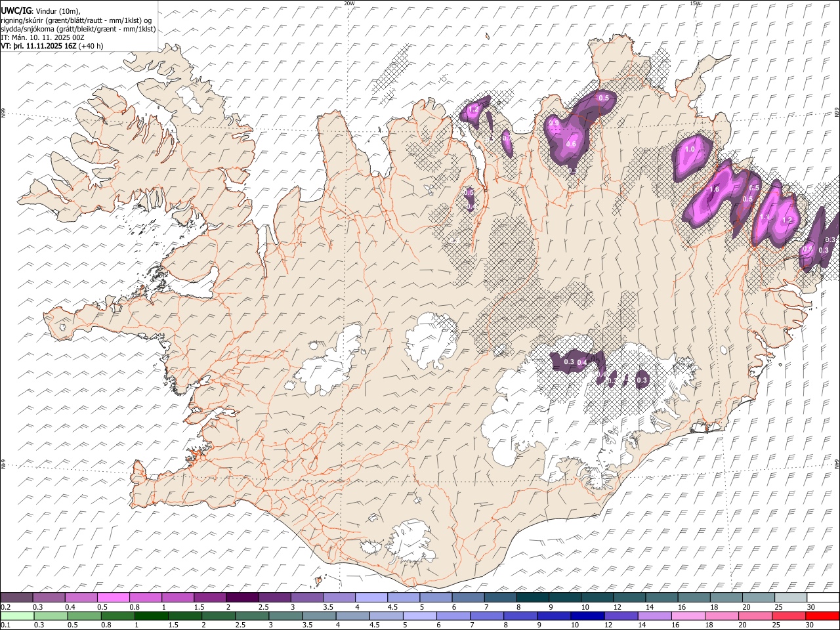The width and height of the screenshot is (840, 630).
Task: Pick the 0.8 orchid swatch in upper legend
Action: (146, 598)
